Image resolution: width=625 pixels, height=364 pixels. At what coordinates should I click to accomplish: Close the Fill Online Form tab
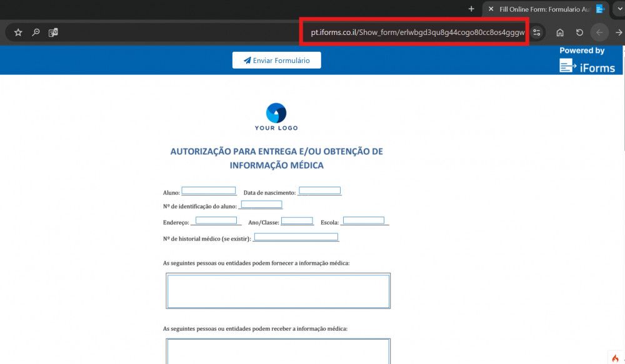(491, 9)
